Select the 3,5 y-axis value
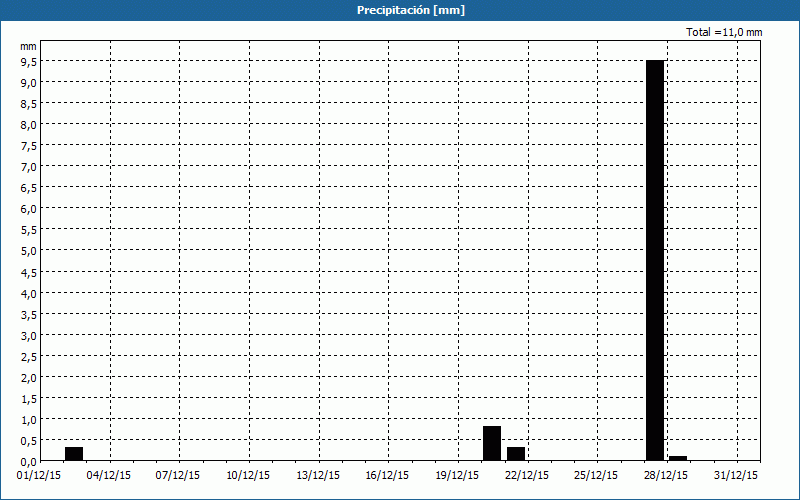 [29, 315]
